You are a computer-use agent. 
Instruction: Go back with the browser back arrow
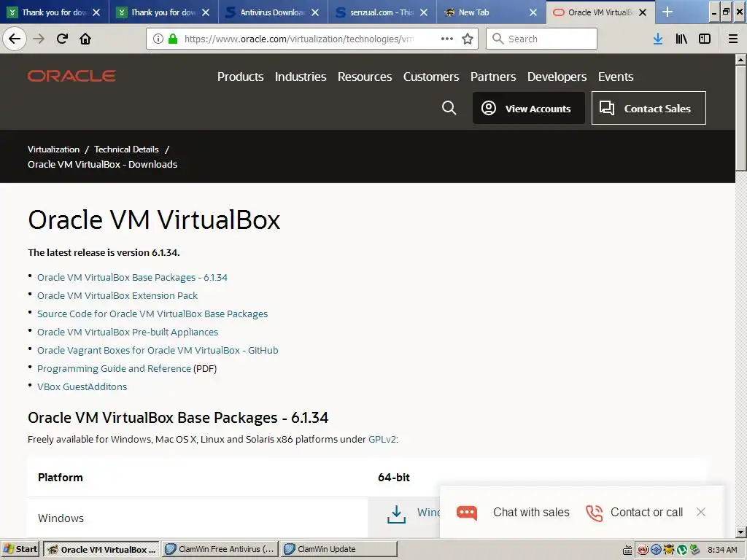[15, 39]
